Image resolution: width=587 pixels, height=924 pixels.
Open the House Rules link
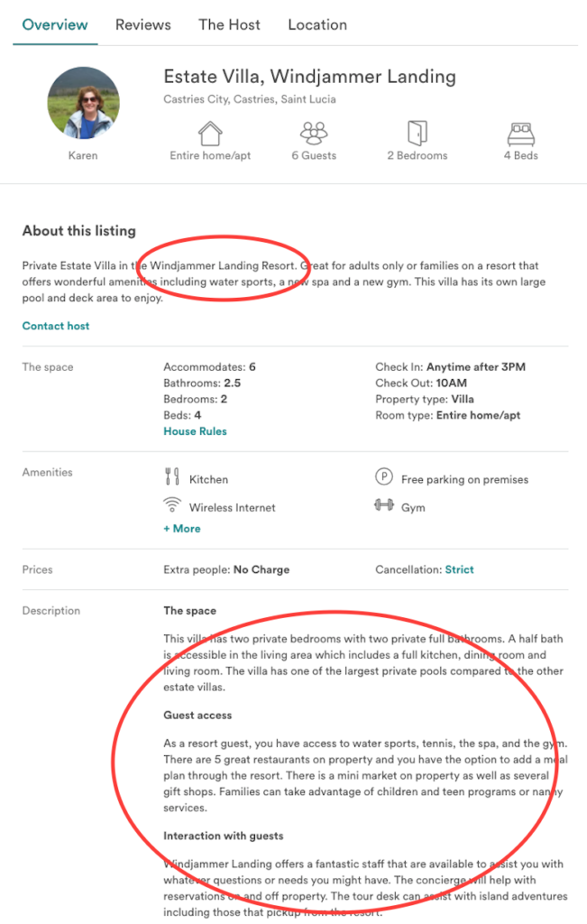click(195, 430)
